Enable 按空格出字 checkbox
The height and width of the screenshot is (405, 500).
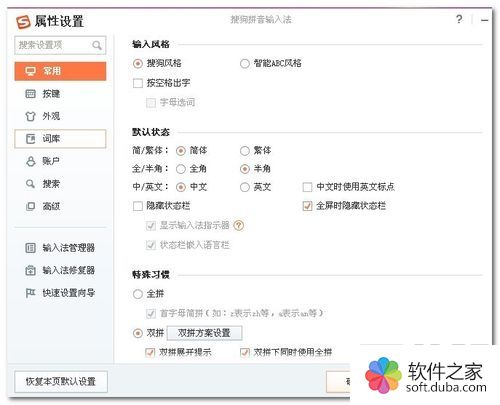138,83
